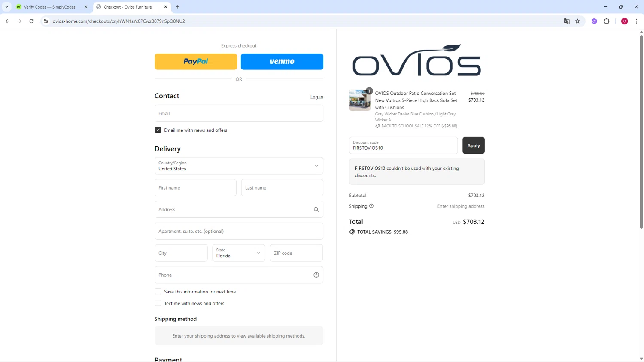Click the OVIOS logo
This screenshot has width=644, height=362.
416,60
